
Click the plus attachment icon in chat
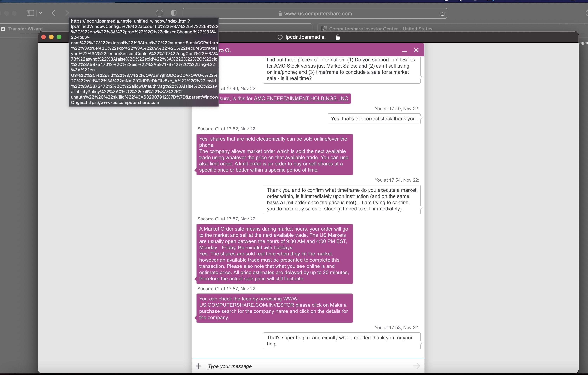click(199, 366)
